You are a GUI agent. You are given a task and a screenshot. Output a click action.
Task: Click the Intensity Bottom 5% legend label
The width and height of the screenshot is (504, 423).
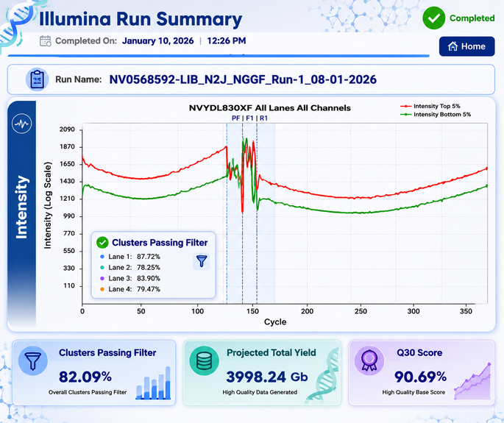[442, 115]
